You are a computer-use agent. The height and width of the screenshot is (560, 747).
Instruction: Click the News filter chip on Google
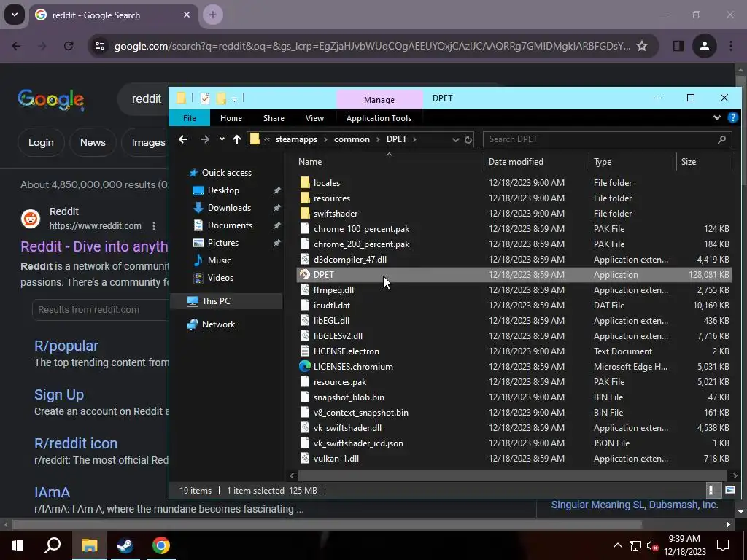[x=93, y=142]
